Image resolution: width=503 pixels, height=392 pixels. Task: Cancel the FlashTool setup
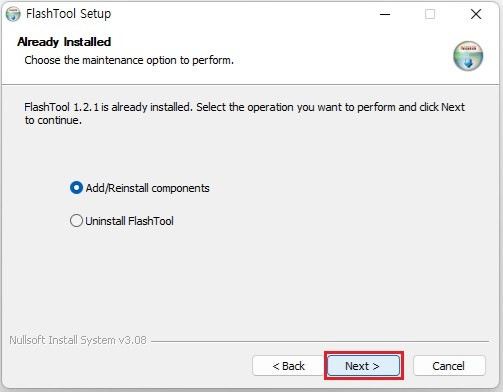click(x=449, y=366)
